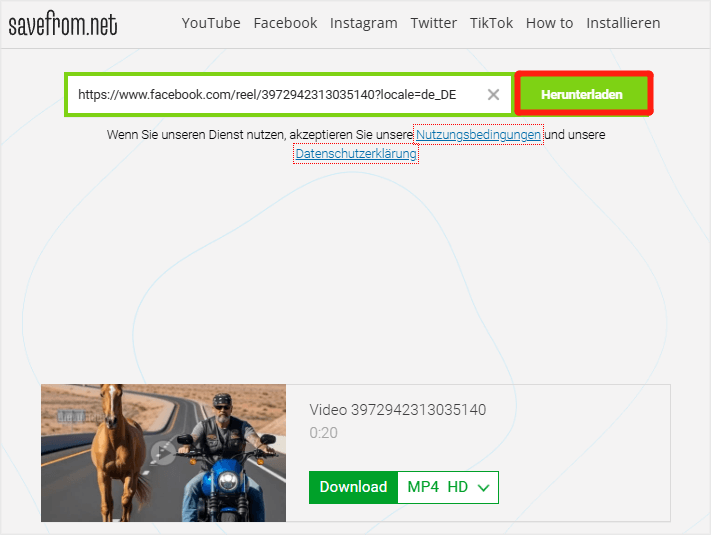Open the Datenschutzerklärung link
The width and height of the screenshot is (711, 535).
point(356,154)
